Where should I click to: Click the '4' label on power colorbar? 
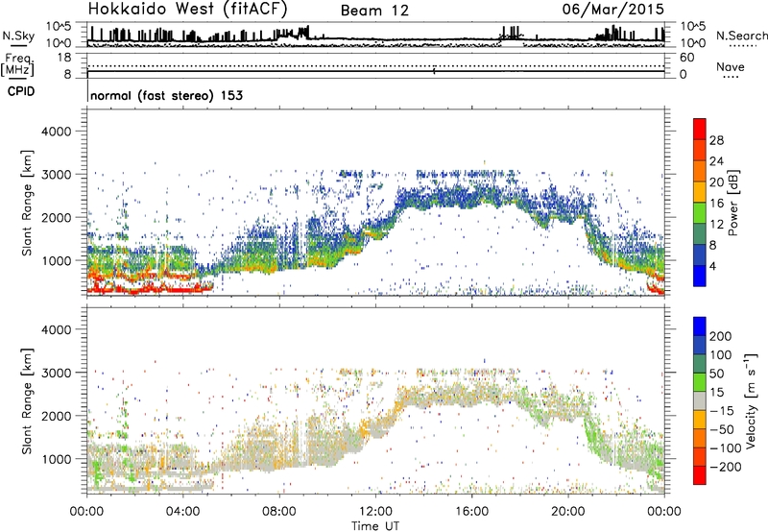(x=712, y=266)
